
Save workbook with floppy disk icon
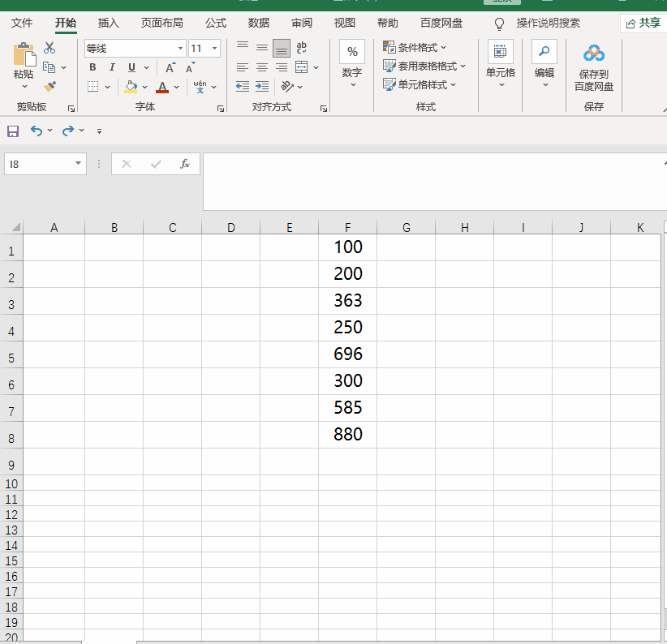tap(13, 131)
